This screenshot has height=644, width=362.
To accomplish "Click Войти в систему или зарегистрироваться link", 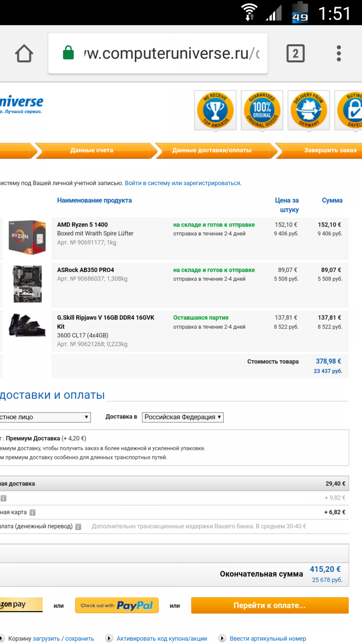I will click(183, 183).
